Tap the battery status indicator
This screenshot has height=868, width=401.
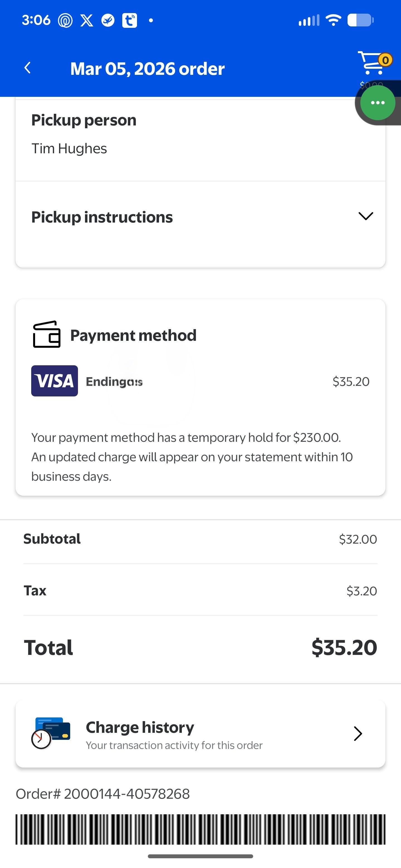coord(361,20)
